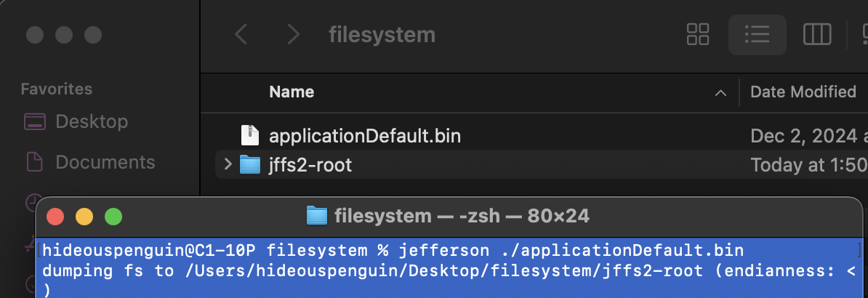Select the list view button

pos(757,35)
